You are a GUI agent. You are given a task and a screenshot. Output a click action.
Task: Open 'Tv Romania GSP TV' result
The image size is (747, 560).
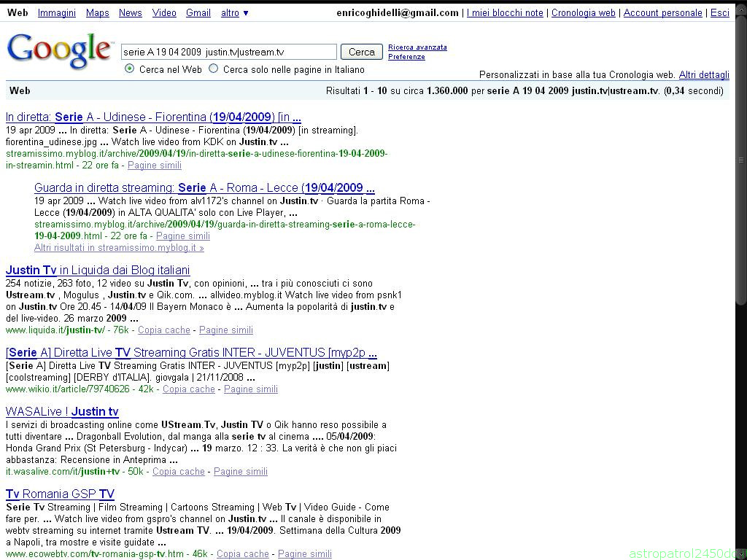coord(60,494)
